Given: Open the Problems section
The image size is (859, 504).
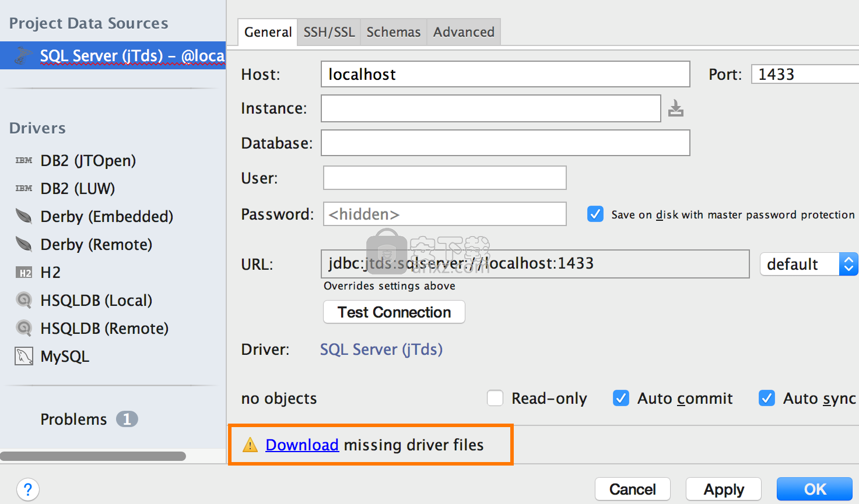Looking at the screenshot, I should click(x=73, y=419).
